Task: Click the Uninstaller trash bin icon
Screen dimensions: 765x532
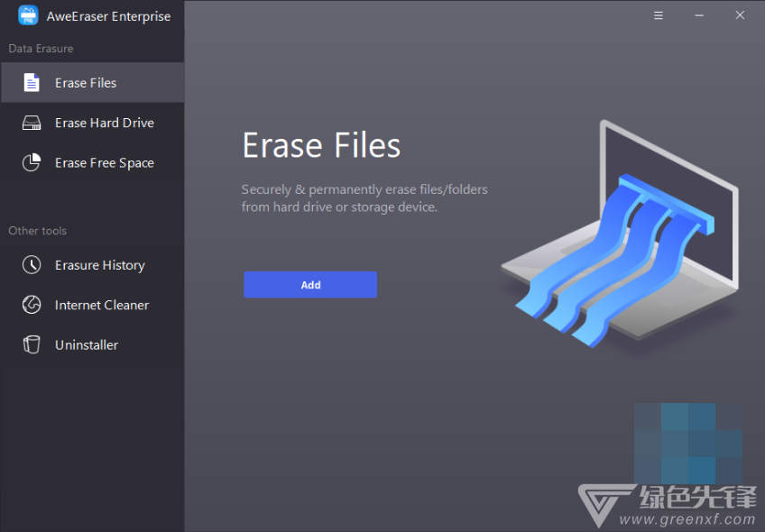Action: tap(32, 344)
